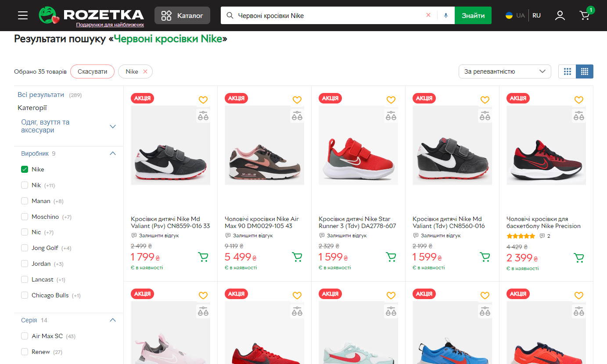The image size is (607, 364).
Task: Add Nike Md Valiant (Tdv) to wishlist
Action: (x=485, y=100)
